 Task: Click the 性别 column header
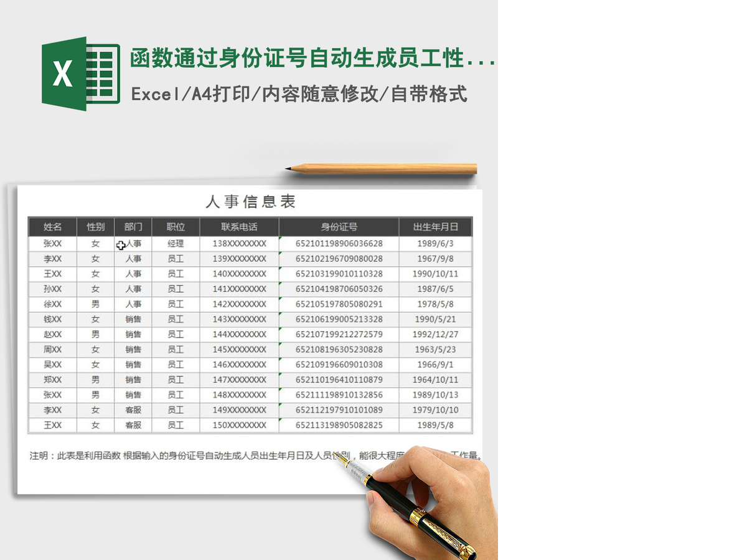click(95, 227)
